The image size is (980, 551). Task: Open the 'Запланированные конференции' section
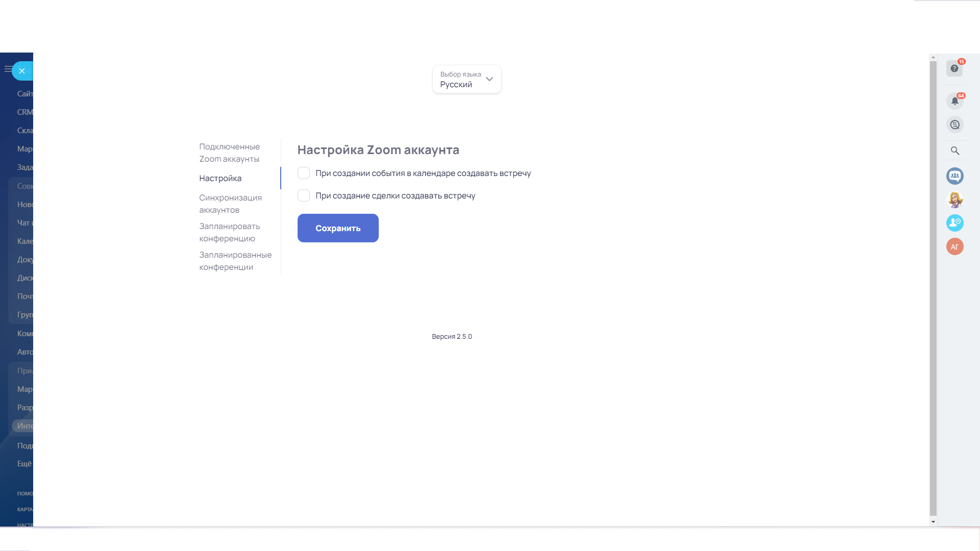(235, 261)
